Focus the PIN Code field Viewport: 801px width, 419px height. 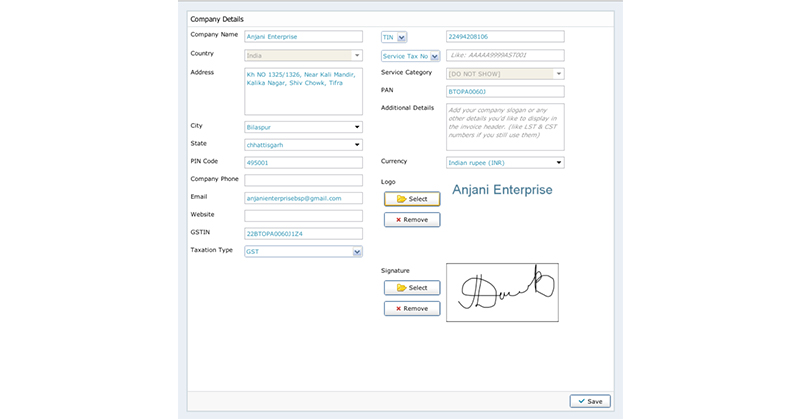(303, 162)
